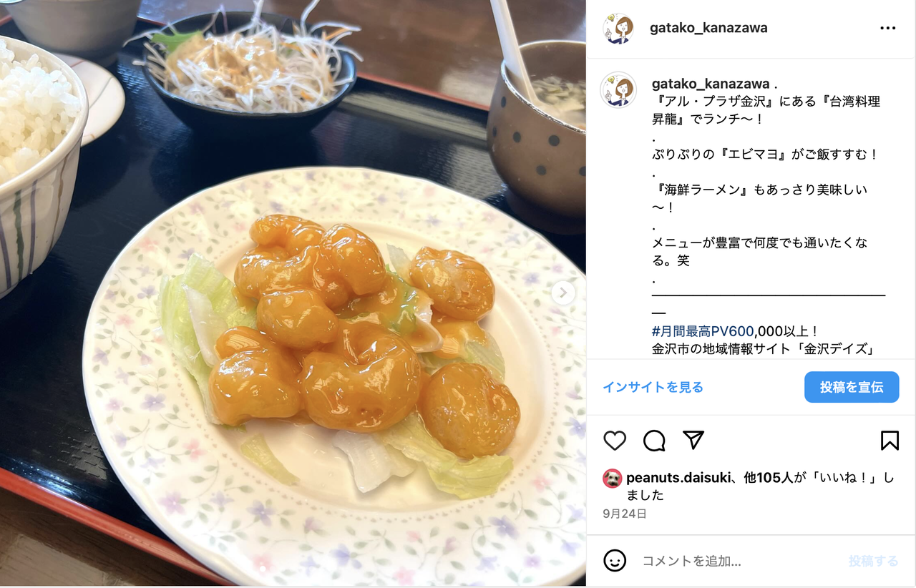Click the header profile avatar
The image size is (916, 588).
pyautogui.click(x=618, y=29)
